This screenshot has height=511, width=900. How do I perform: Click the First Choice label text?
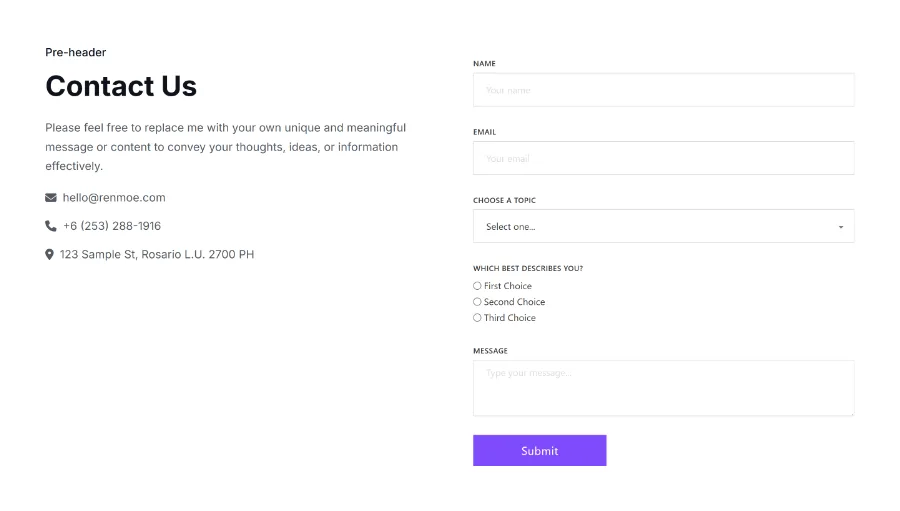tap(508, 286)
